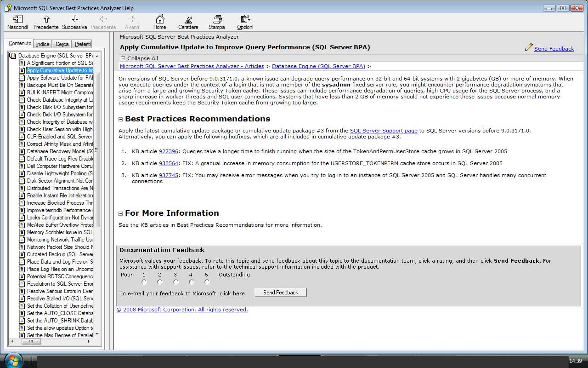
Task: Collapse the Best Practices Recommendations section
Action: click(121, 119)
